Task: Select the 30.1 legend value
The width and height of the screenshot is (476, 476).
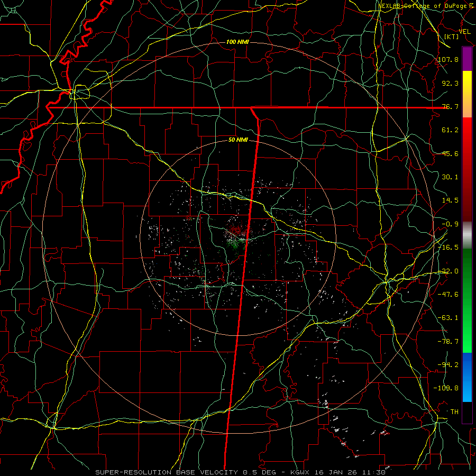Action: pyautogui.click(x=450, y=177)
